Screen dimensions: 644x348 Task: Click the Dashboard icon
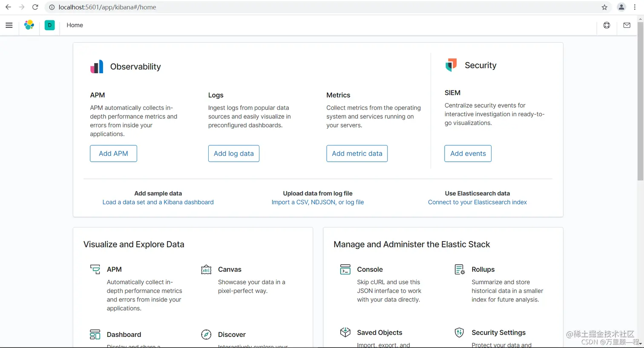tap(95, 334)
